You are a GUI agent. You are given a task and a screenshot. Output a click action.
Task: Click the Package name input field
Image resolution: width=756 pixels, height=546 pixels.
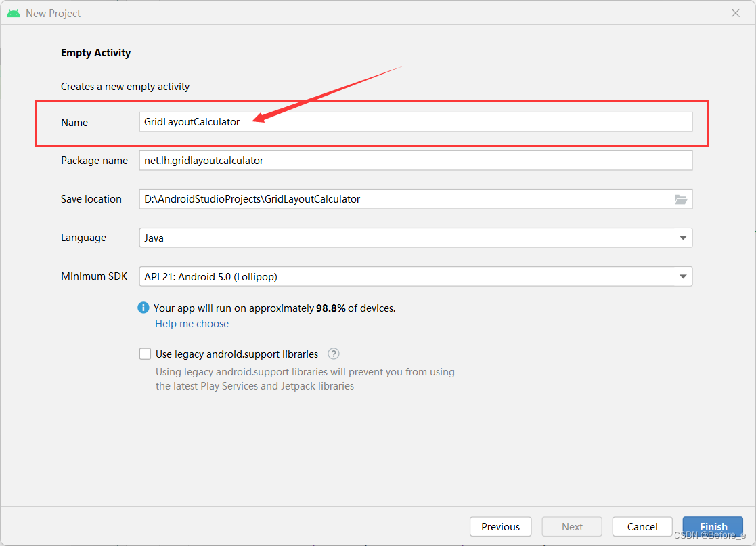416,161
